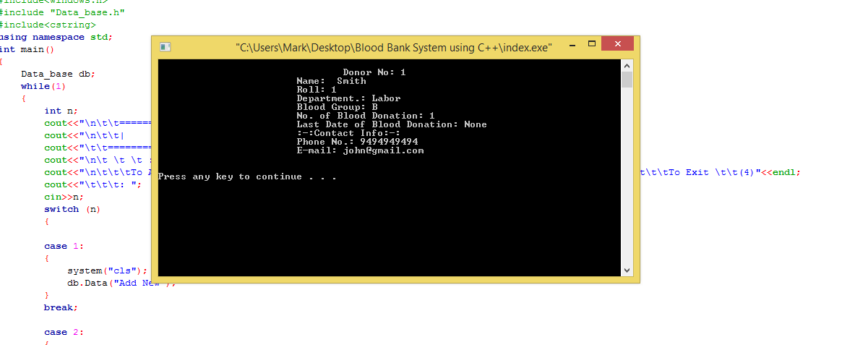Click the 'while(1)' code line
The image size is (868, 345).
[43, 86]
